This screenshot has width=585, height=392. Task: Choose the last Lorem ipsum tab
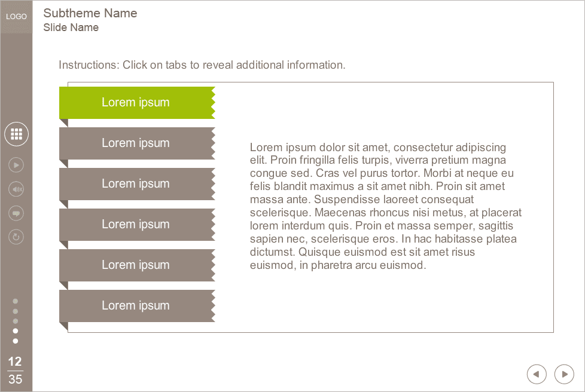tap(136, 306)
